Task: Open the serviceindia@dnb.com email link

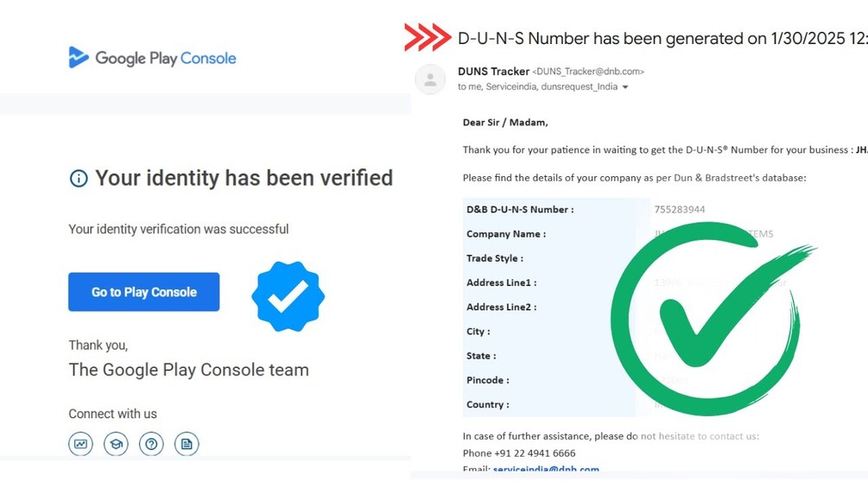Action: click(x=546, y=469)
